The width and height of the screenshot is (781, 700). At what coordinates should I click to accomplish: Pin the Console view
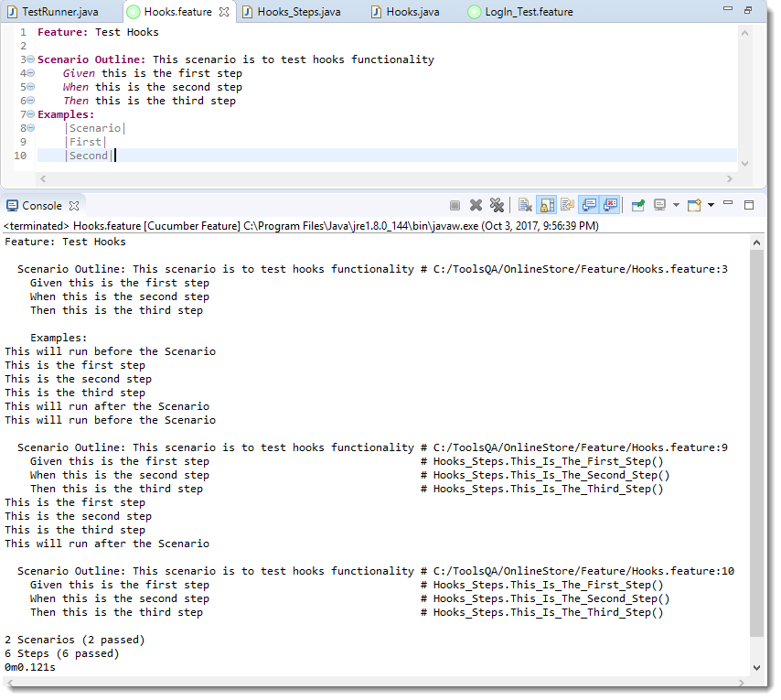coord(638,205)
